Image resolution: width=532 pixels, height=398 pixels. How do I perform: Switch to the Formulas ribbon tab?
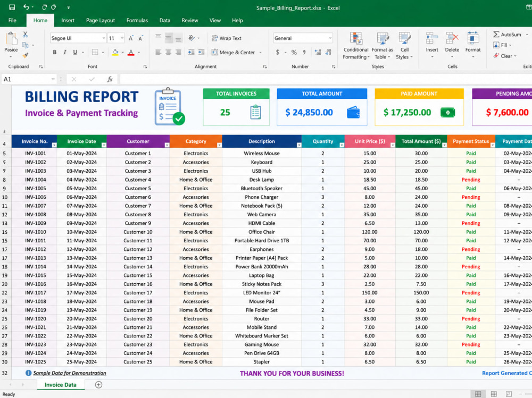(137, 20)
